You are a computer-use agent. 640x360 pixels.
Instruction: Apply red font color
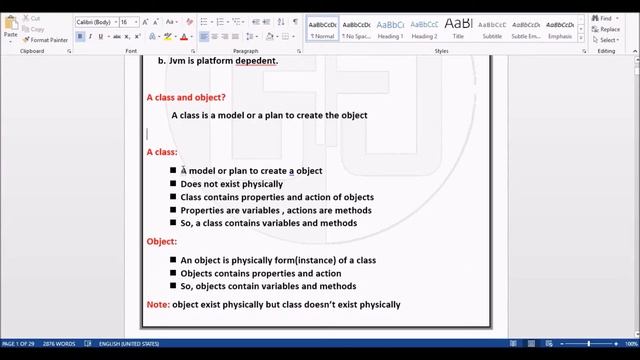(184, 37)
